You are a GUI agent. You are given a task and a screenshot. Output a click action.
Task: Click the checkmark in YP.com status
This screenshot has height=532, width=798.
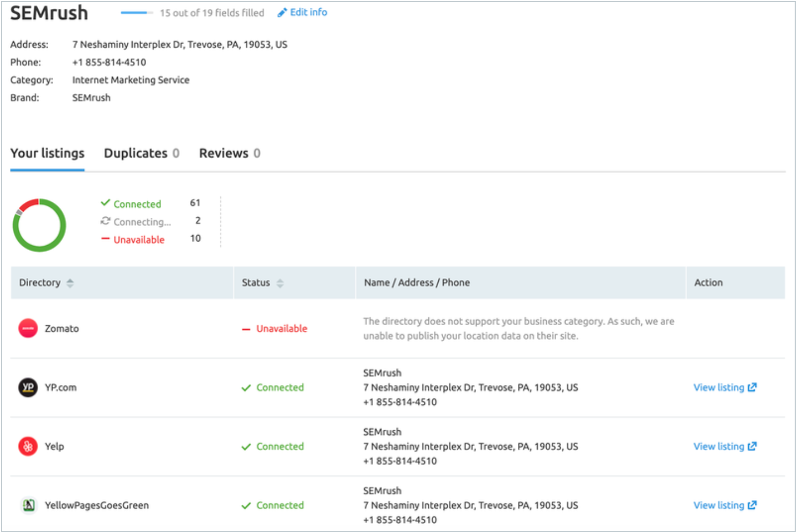pos(246,388)
